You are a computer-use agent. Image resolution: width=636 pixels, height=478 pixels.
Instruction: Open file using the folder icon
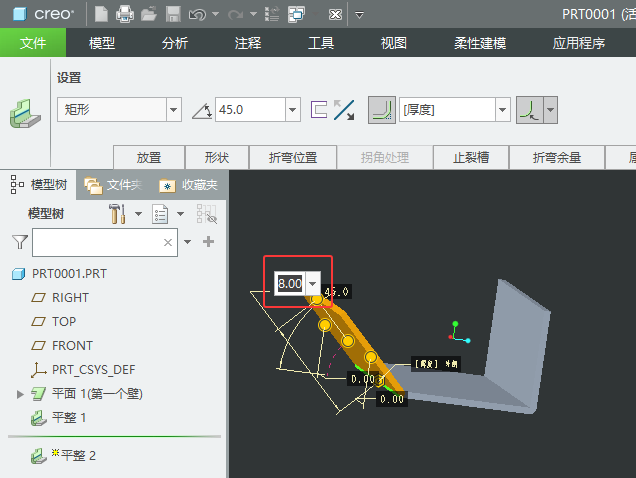coord(149,15)
